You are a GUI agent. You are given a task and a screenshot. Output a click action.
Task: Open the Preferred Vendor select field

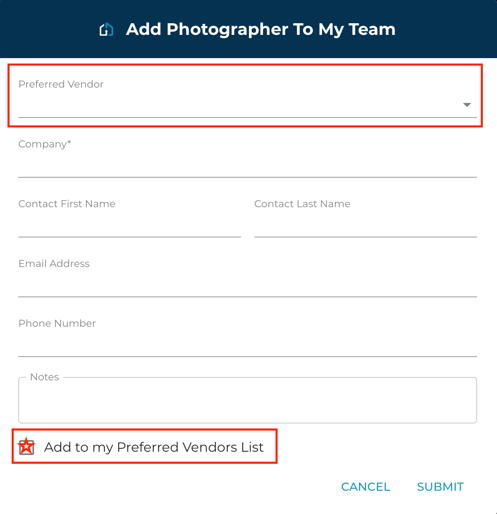(247, 96)
